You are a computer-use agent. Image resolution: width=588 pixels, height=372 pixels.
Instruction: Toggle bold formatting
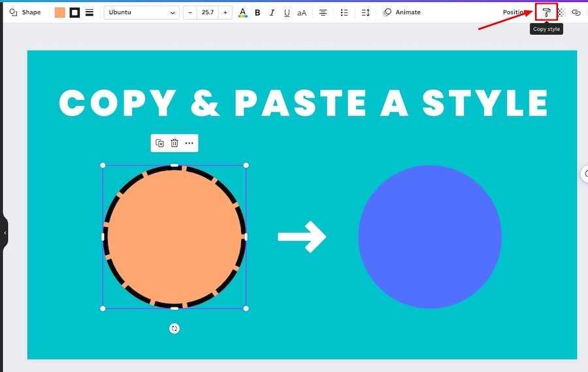pyautogui.click(x=257, y=12)
